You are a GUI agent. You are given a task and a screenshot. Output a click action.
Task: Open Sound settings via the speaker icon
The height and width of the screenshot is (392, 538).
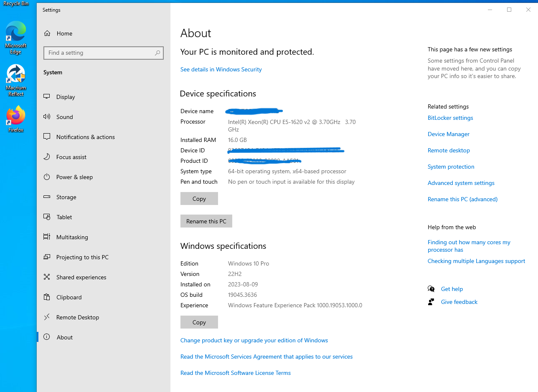[x=47, y=116]
